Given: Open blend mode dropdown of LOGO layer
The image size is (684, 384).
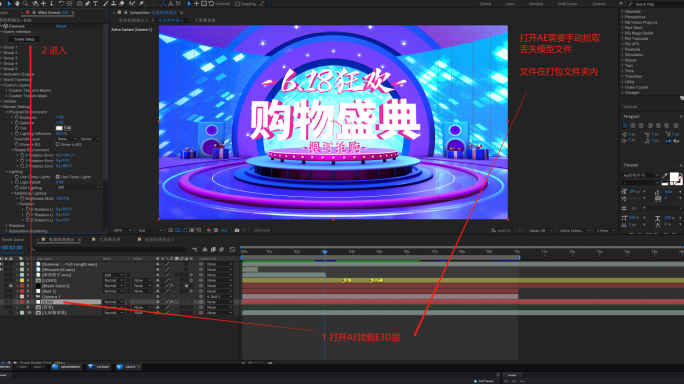Looking at the screenshot, I should tap(113, 281).
